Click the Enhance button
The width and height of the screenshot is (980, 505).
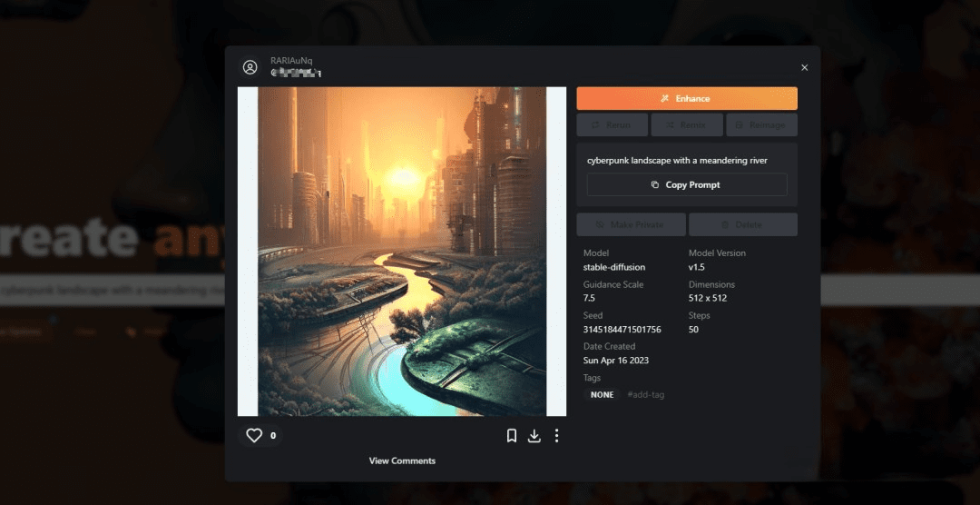click(x=687, y=98)
